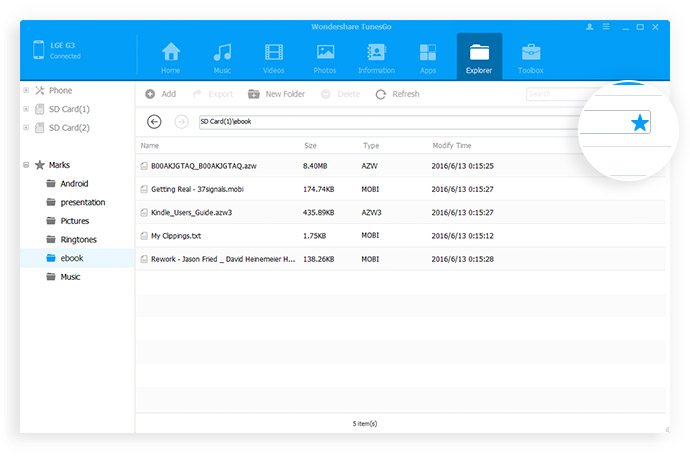Create a New Folder
This screenshot has height=465, width=690.
[276, 94]
